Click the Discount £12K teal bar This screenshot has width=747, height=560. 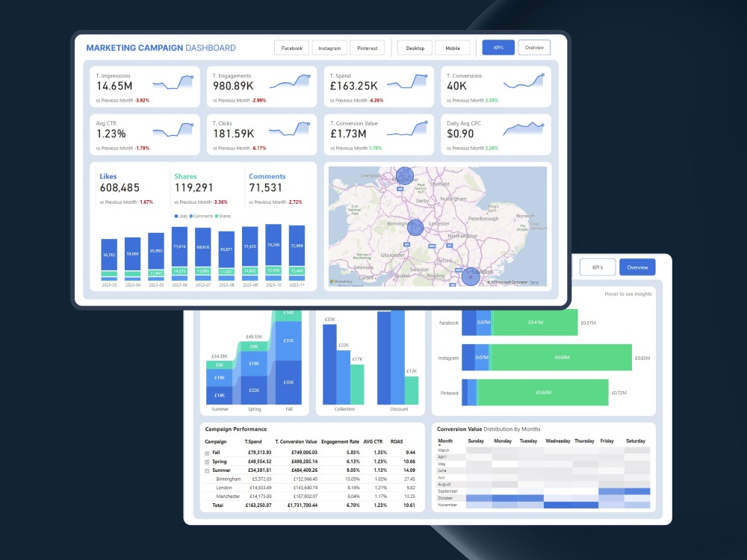(412, 391)
